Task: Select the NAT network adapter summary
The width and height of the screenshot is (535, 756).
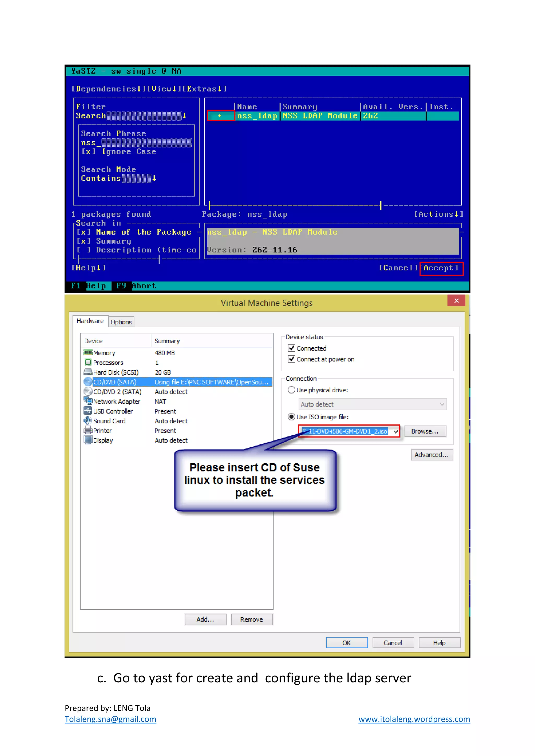Action: (160, 401)
